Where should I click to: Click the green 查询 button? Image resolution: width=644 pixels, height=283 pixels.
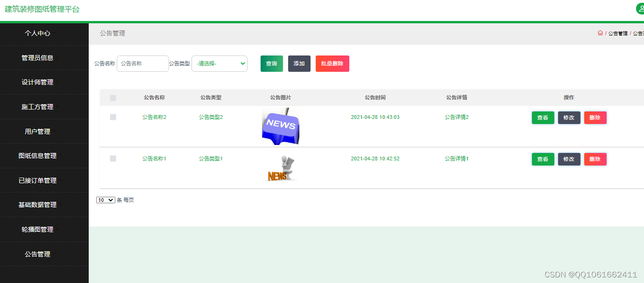(272, 64)
